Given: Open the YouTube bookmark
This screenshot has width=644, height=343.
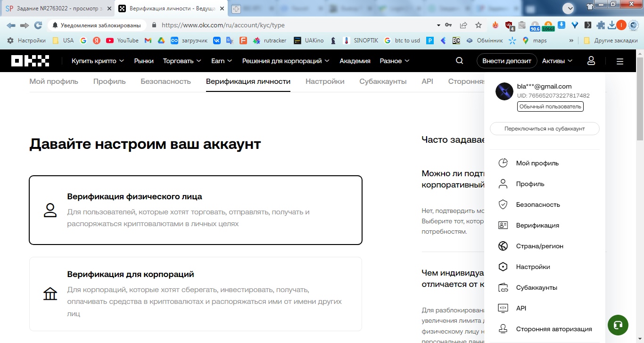Looking at the screenshot, I should pos(123,41).
